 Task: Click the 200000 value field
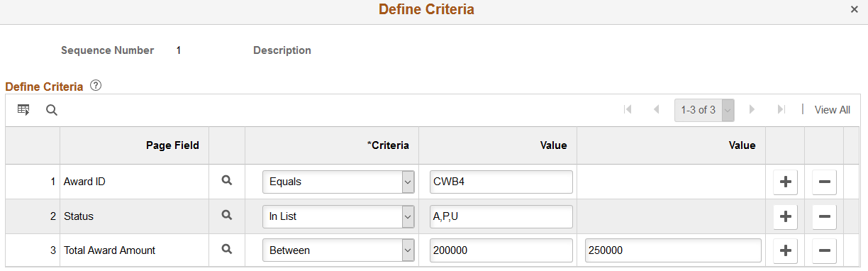[501, 250]
